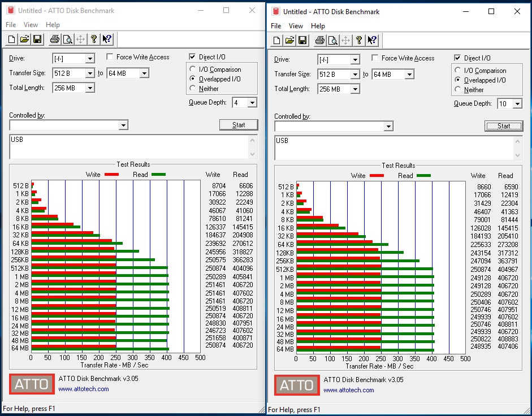Open Total Length dropdown in left window

[89, 88]
